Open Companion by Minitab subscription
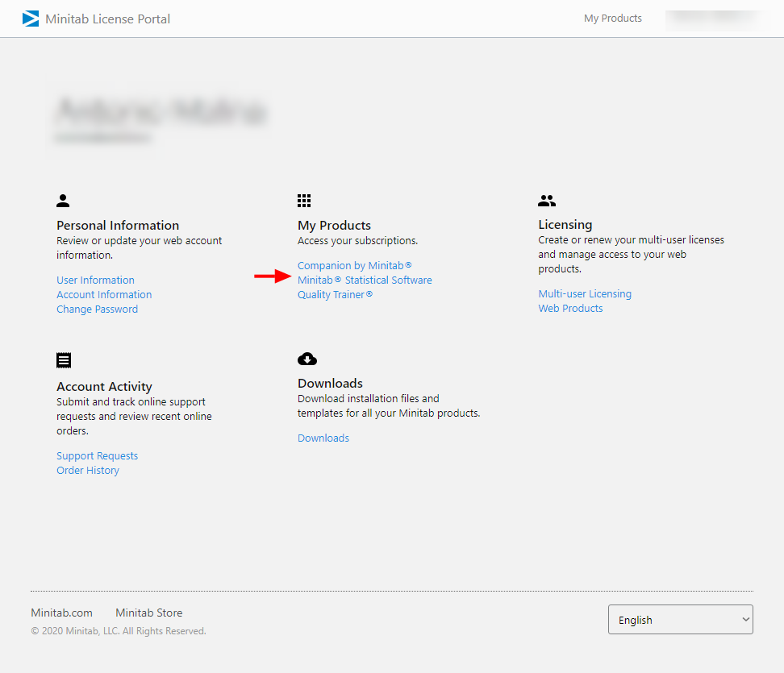Screen dimensions: 784x673 coord(354,266)
